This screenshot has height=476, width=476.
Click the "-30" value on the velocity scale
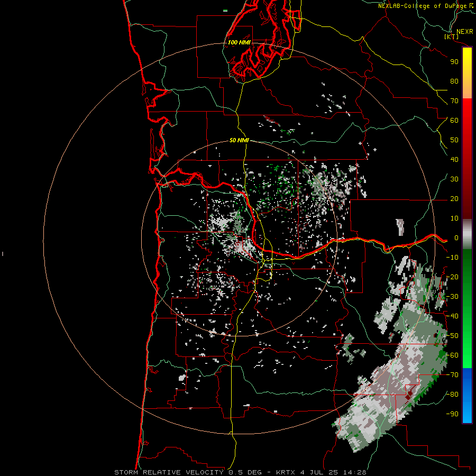(452, 297)
